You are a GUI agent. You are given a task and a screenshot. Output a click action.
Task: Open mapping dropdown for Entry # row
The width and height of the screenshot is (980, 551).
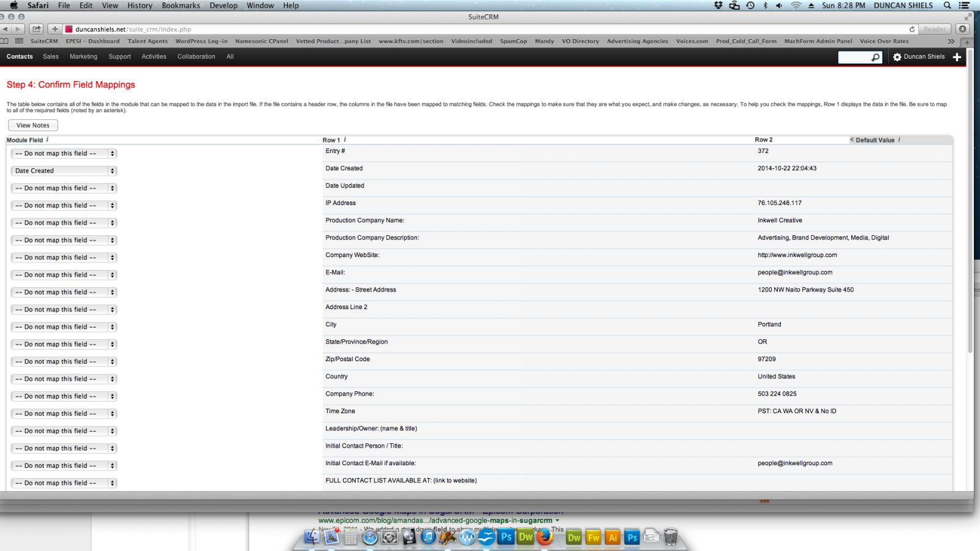click(x=64, y=154)
